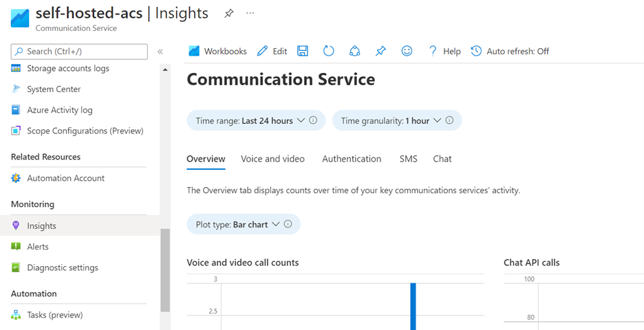Click the Voice and video call counts title
644x330 pixels.
tap(243, 263)
